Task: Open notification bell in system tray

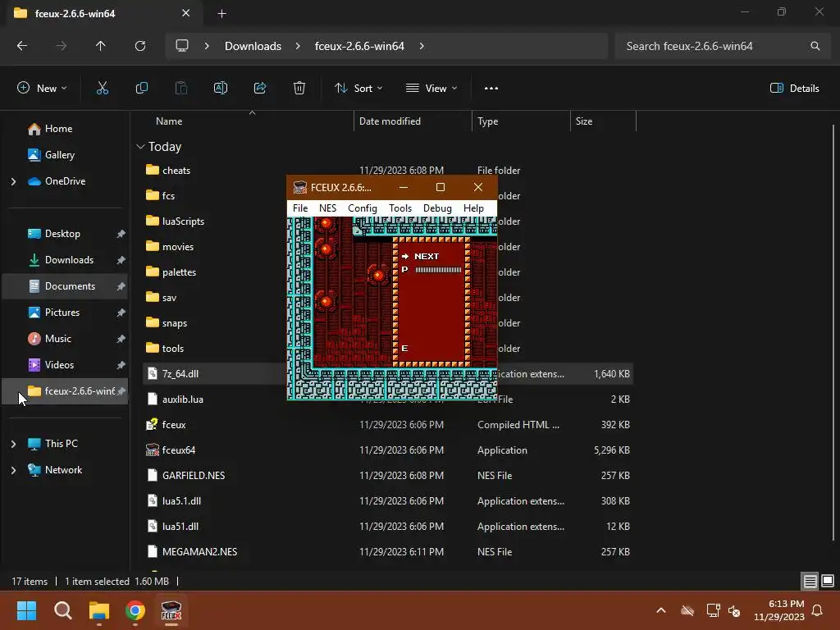Action: pos(818,610)
